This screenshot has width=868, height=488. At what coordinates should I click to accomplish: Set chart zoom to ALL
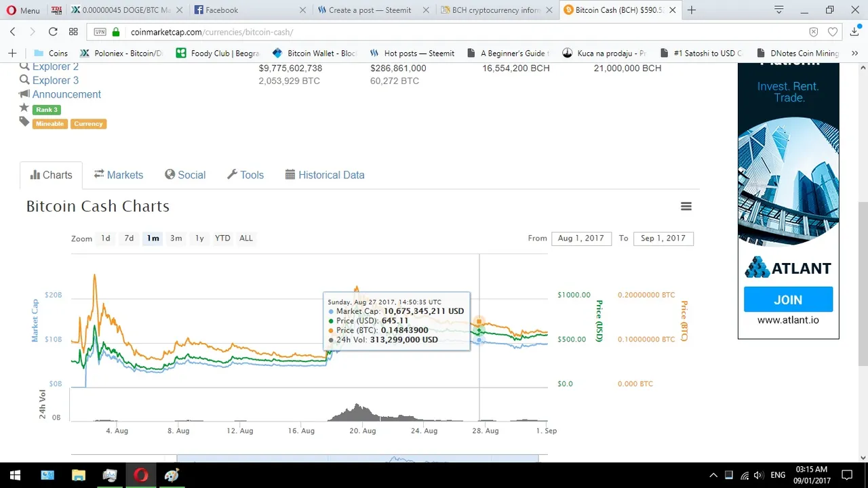click(x=246, y=238)
